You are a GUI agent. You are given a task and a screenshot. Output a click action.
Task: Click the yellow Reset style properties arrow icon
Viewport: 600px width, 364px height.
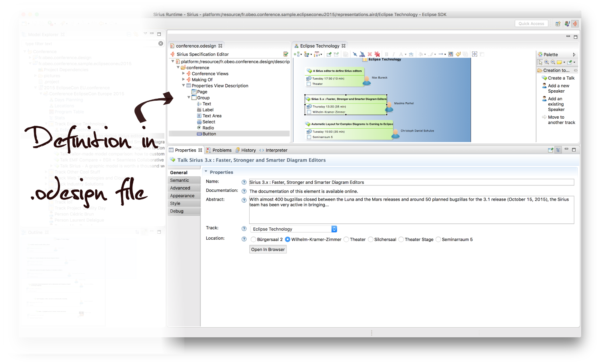pyautogui.click(x=458, y=54)
